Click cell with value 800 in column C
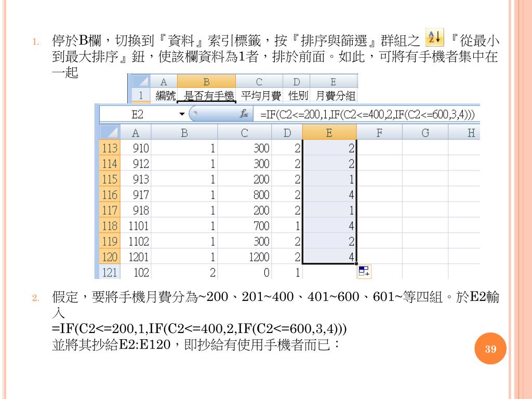The width and height of the screenshot is (532, 399). 244,194
